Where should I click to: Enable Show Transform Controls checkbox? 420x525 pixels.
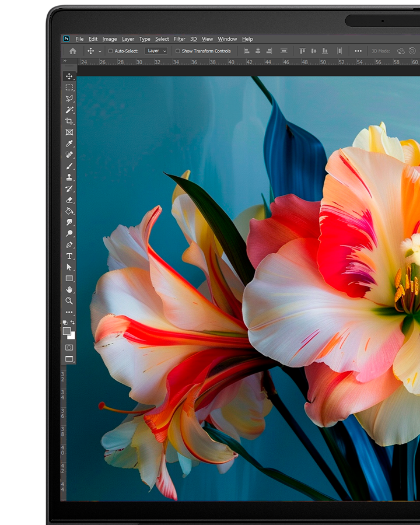[178, 51]
